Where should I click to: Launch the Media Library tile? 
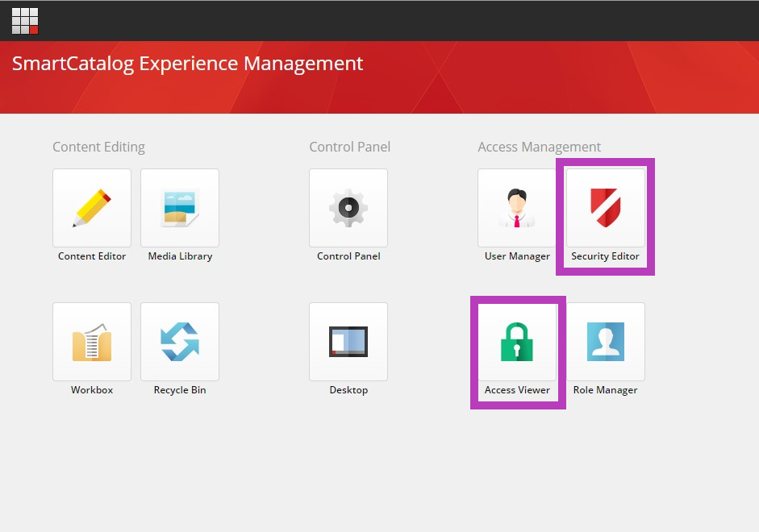click(x=180, y=208)
